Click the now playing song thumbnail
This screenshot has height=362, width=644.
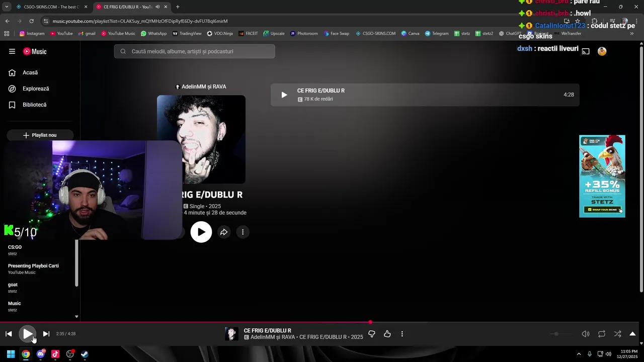pyautogui.click(x=231, y=334)
